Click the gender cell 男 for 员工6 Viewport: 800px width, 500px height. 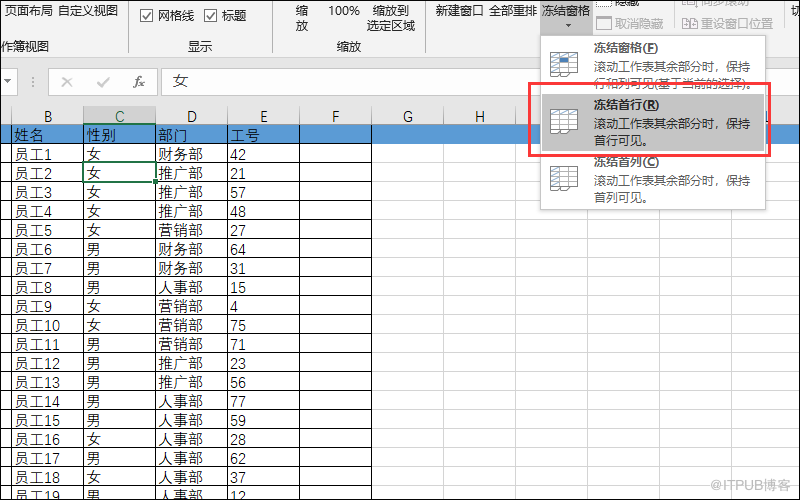click(x=119, y=249)
